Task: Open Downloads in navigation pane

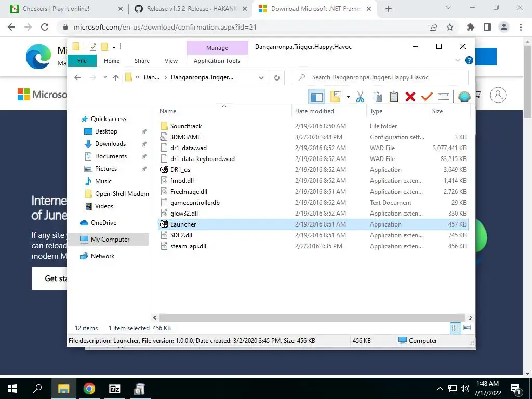Action: tap(110, 144)
